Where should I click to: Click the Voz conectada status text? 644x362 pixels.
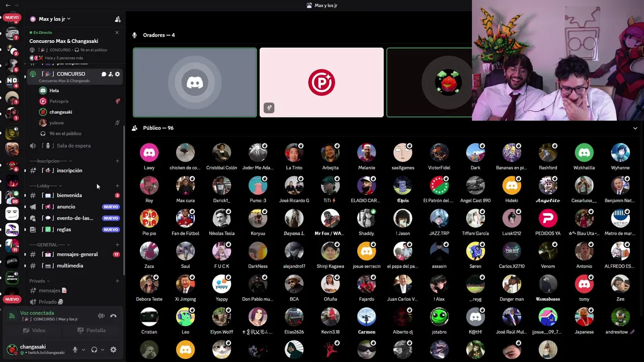pyautogui.click(x=37, y=313)
